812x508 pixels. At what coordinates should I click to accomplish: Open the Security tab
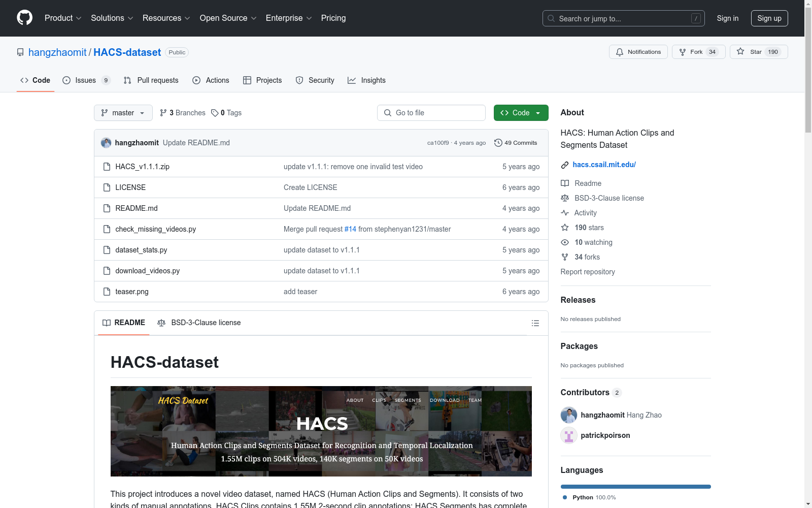tap(315, 80)
